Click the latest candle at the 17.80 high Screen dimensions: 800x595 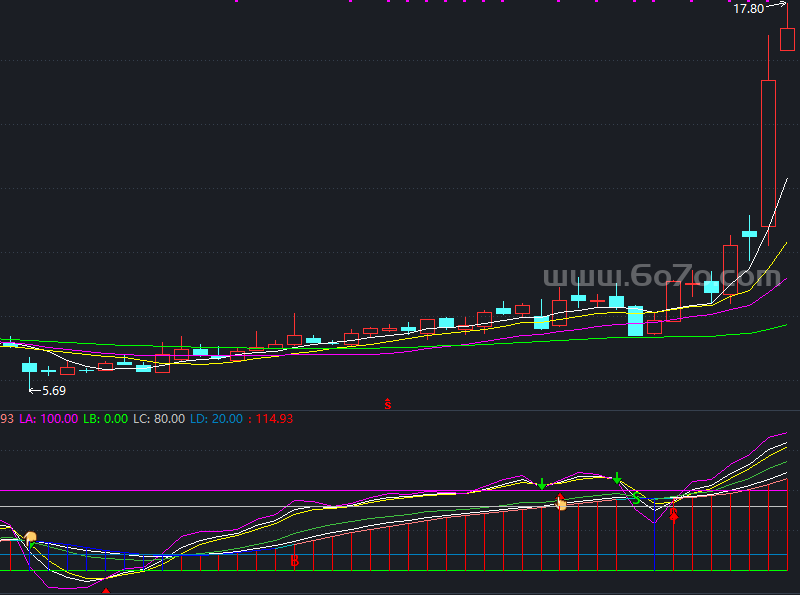tap(787, 39)
